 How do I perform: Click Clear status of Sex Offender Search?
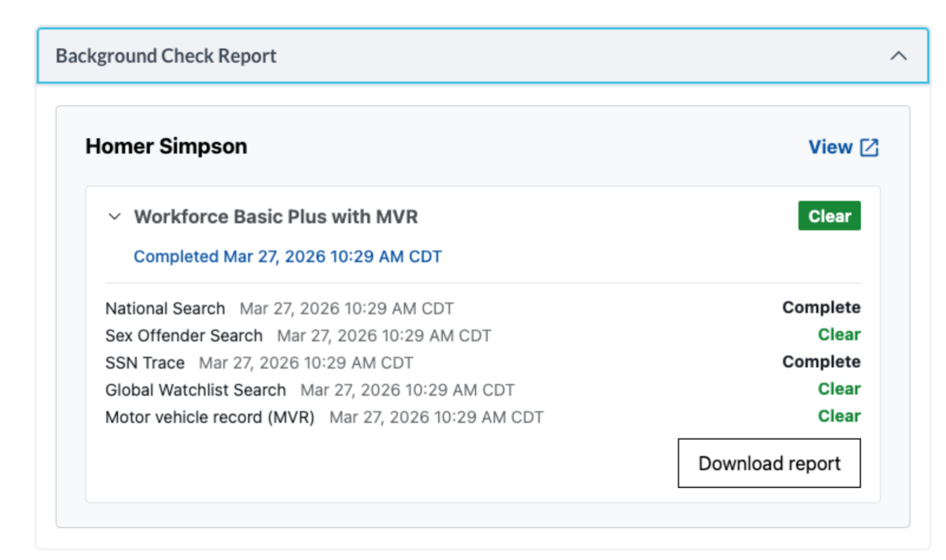tap(839, 335)
